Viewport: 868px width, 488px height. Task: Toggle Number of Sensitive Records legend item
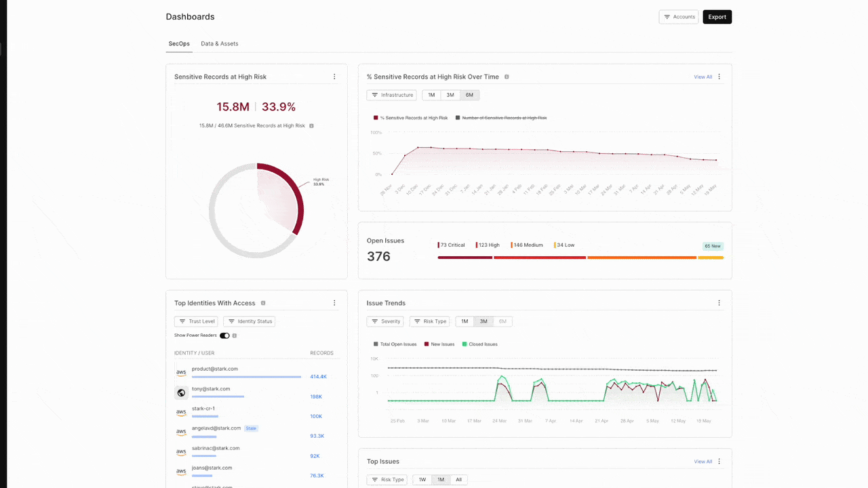point(500,118)
